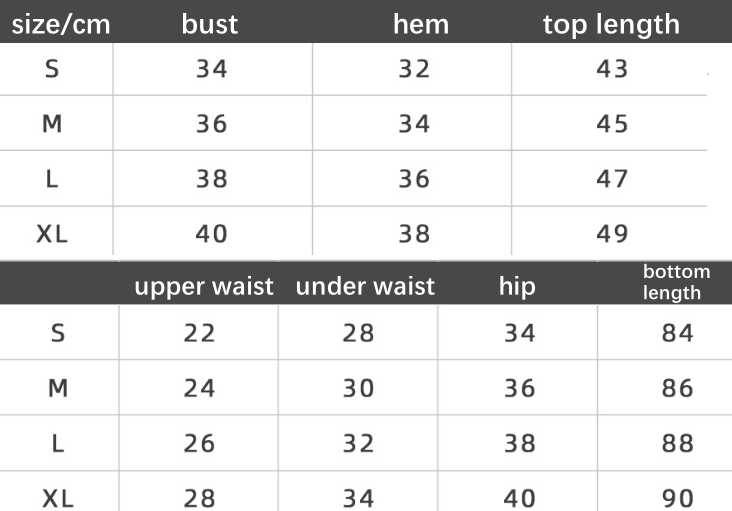This screenshot has height=511, width=732.
Task: Select the XL row label in top table
Action: point(52,234)
